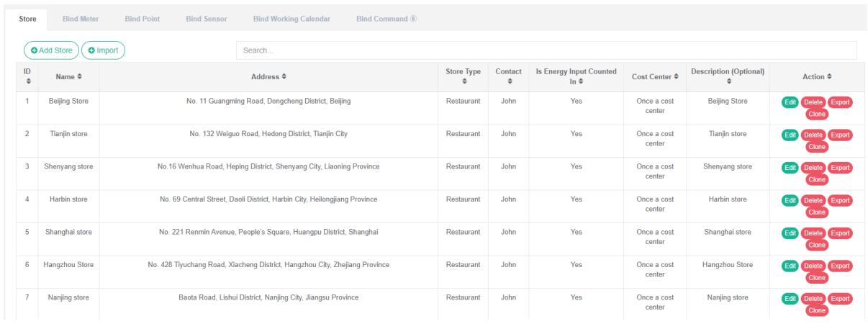Go to the Bind Sensor tab
The image size is (868, 324).
pyautogui.click(x=207, y=19)
